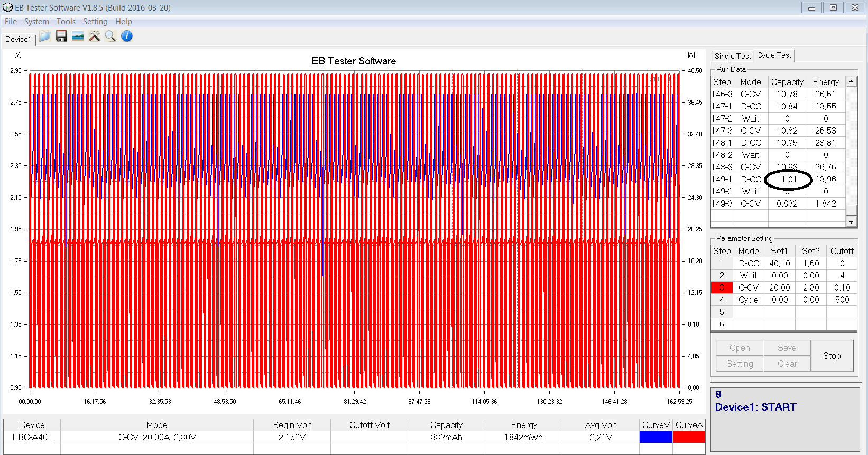Select Run Data row 147-1 D-CC
Image resolution: width=868 pixels, height=455 pixels.
click(779, 106)
